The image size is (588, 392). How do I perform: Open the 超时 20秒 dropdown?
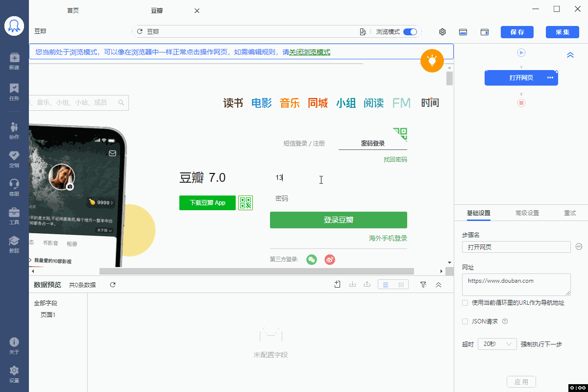pos(497,344)
